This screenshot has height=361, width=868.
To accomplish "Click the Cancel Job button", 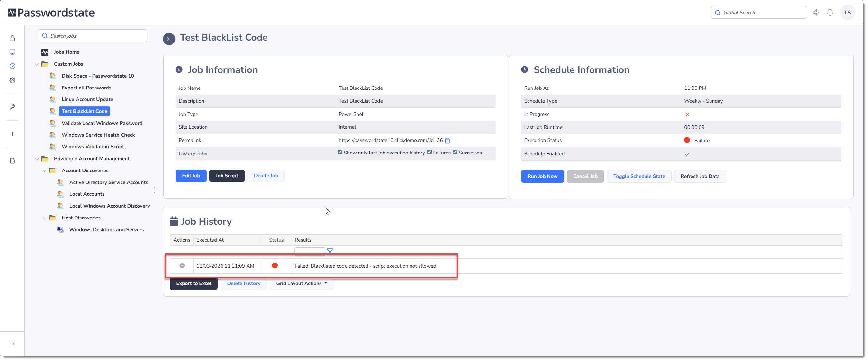I will coord(585,176).
